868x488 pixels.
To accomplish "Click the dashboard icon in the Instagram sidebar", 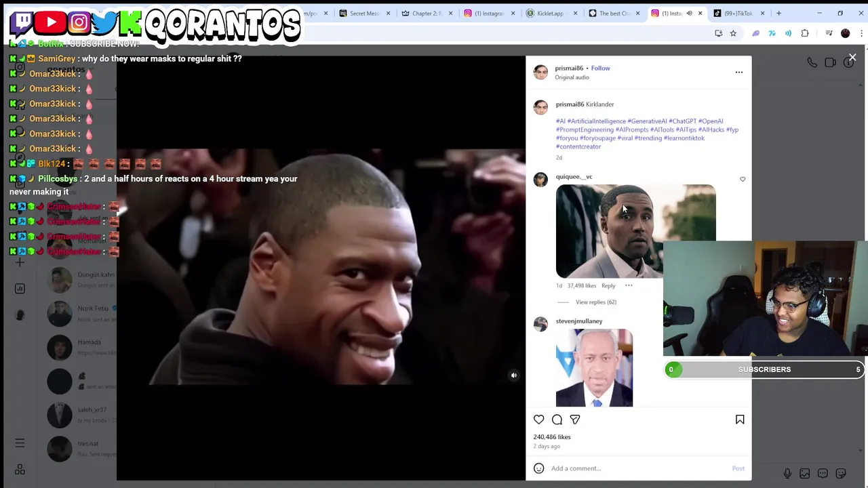I will click(x=20, y=289).
